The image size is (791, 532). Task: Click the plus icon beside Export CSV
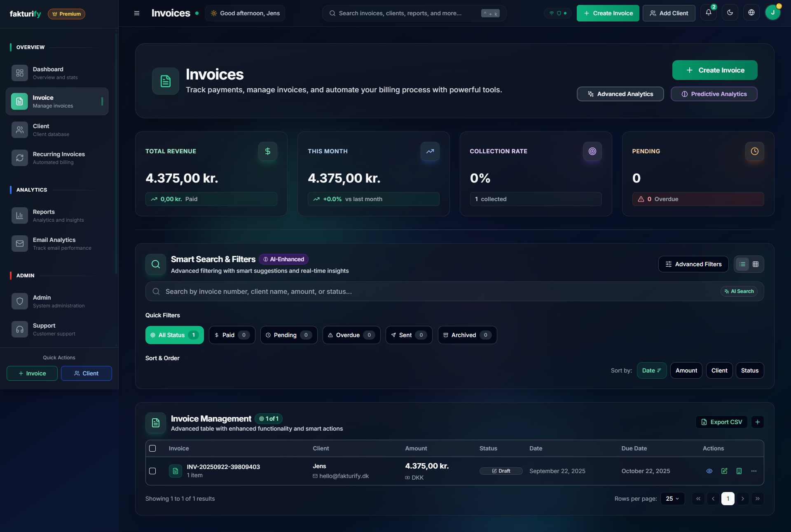tap(757, 422)
